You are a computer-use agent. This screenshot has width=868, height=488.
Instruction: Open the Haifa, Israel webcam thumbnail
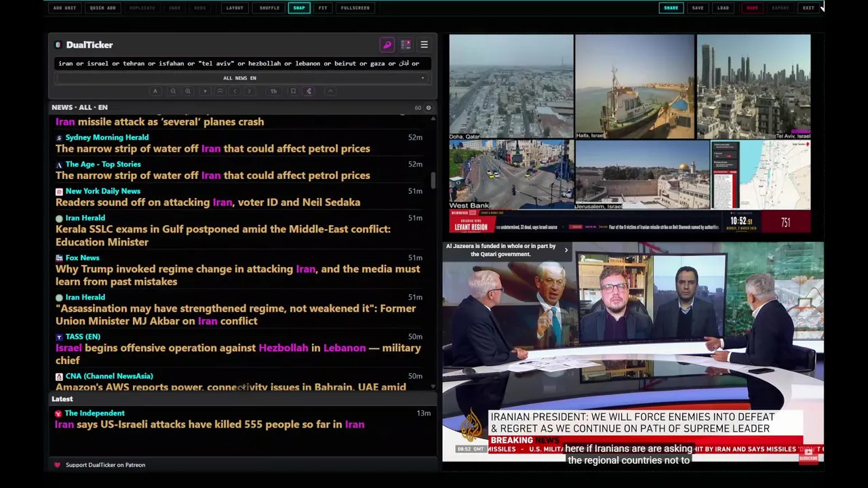pyautogui.click(x=635, y=87)
